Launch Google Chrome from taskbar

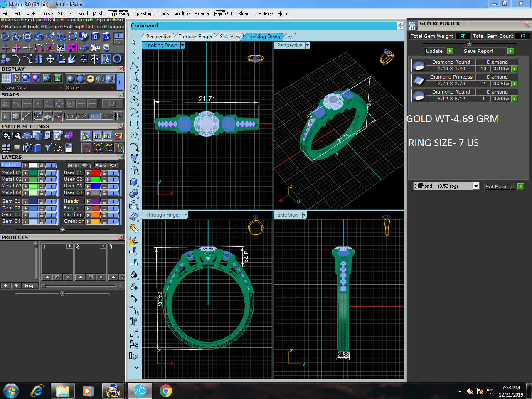coord(165,391)
